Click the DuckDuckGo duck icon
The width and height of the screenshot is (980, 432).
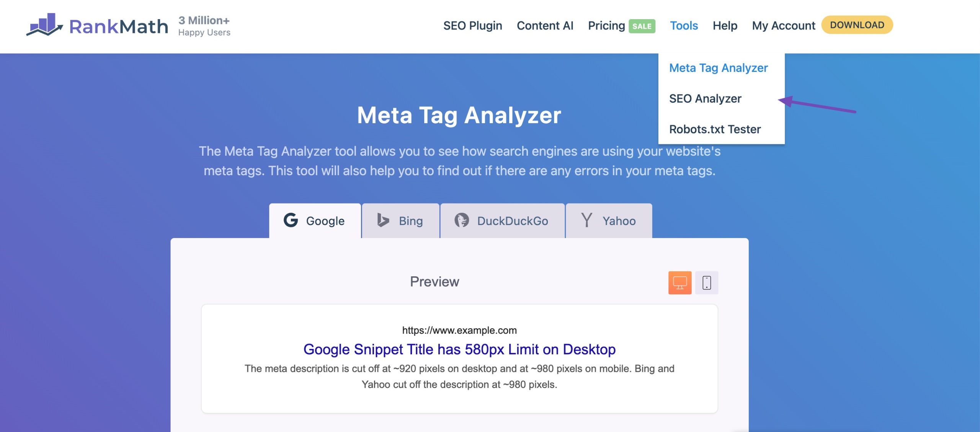tap(462, 220)
